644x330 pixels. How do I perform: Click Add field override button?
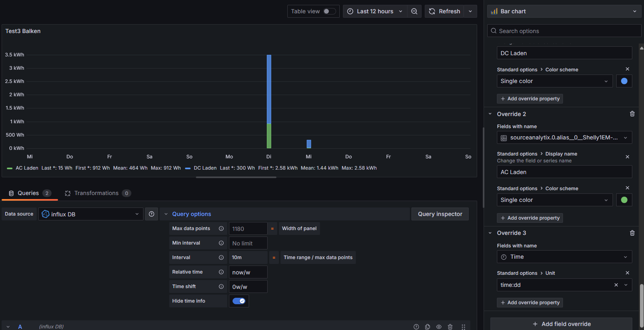pyautogui.click(x=561, y=324)
